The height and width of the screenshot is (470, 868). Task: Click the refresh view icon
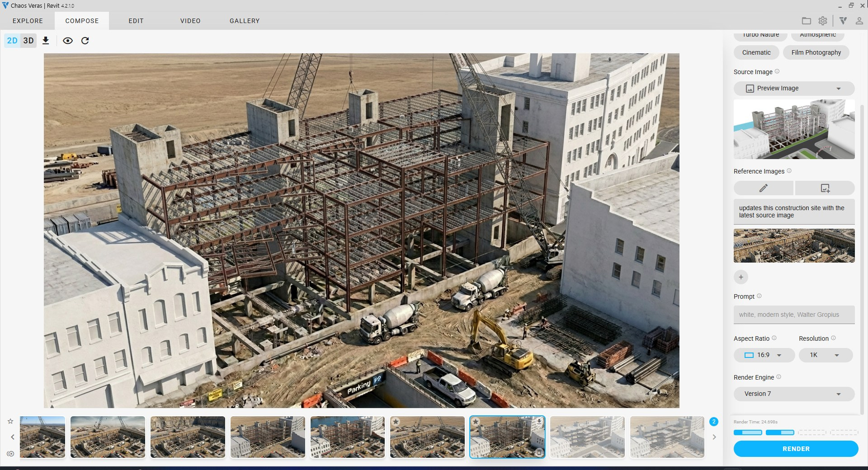pyautogui.click(x=85, y=41)
